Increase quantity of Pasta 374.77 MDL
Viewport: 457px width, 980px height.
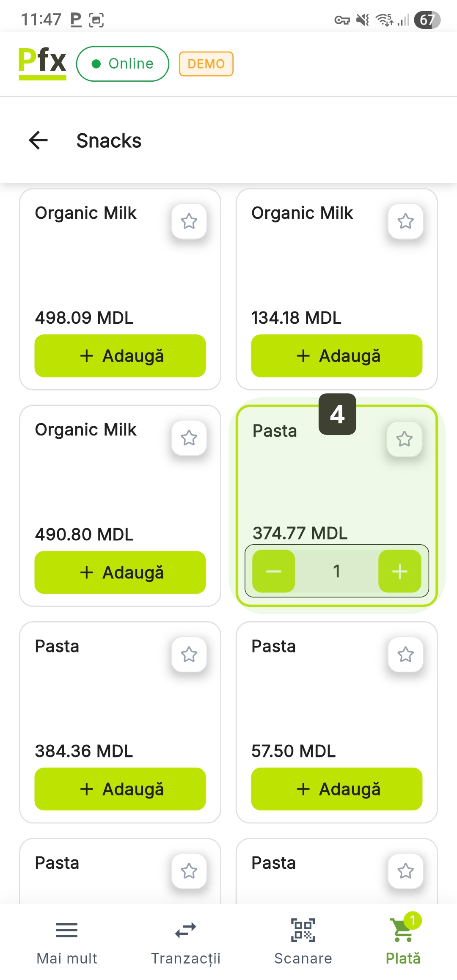(399, 571)
